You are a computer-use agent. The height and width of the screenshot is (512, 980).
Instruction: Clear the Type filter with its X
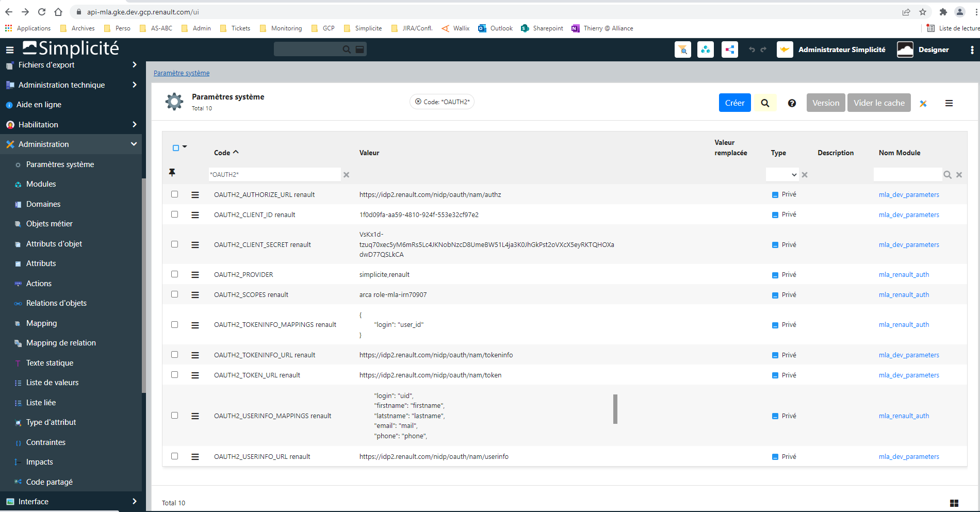click(x=805, y=175)
